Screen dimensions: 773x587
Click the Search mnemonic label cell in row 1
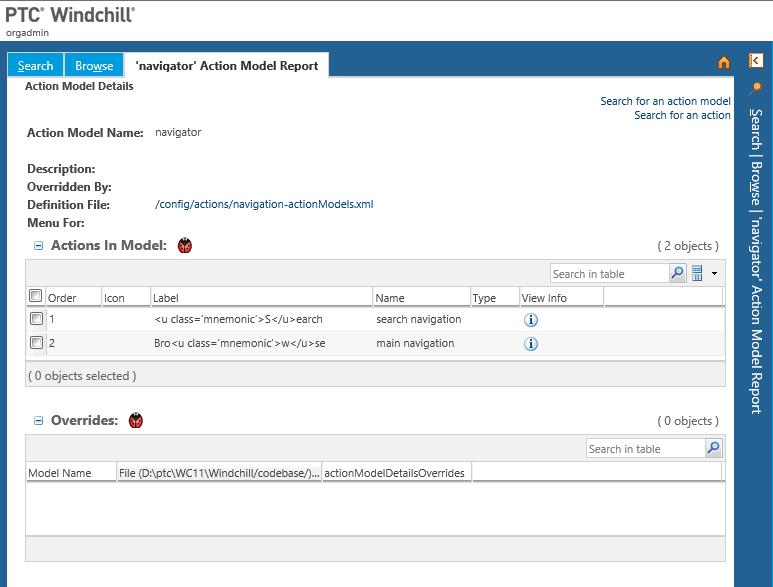coord(238,319)
